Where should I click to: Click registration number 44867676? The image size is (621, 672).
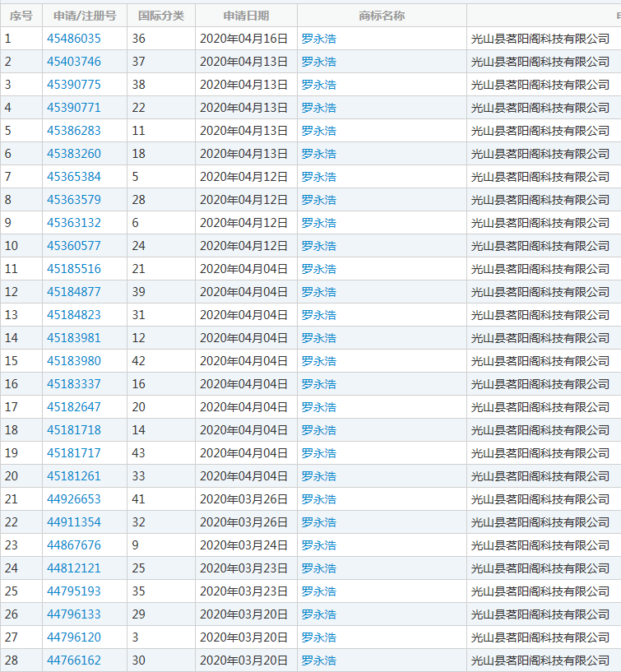pos(74,545)
